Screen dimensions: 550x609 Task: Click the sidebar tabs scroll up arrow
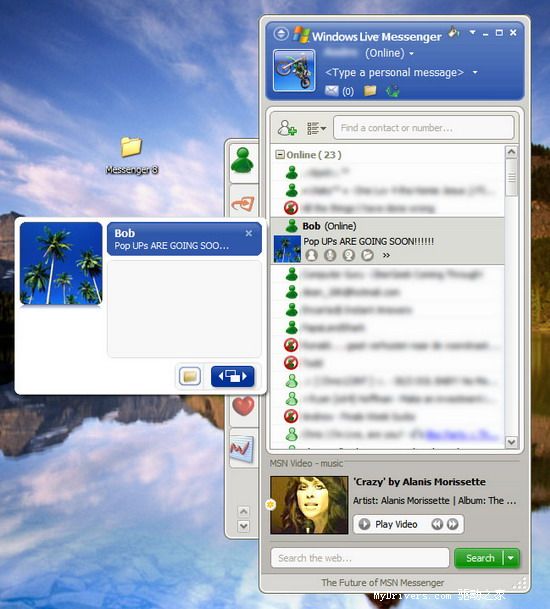[244, 511]
